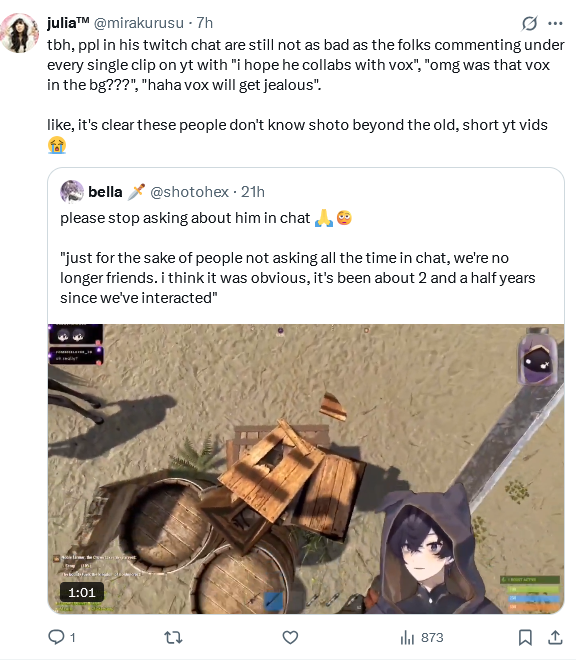Screen dimensions: 576x660
Task: Like the post with heart icon
Action: pyautogui.click(x=290, y=637)
